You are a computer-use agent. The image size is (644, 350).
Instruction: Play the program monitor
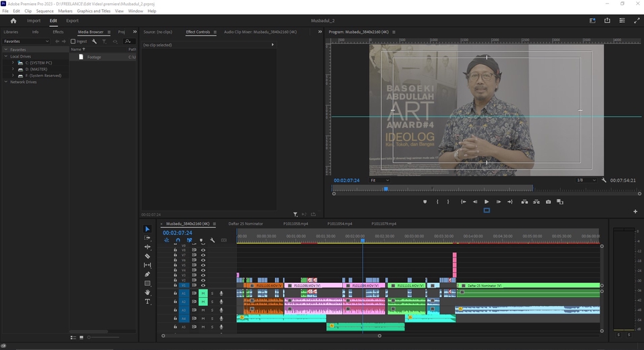coord(487,202)
